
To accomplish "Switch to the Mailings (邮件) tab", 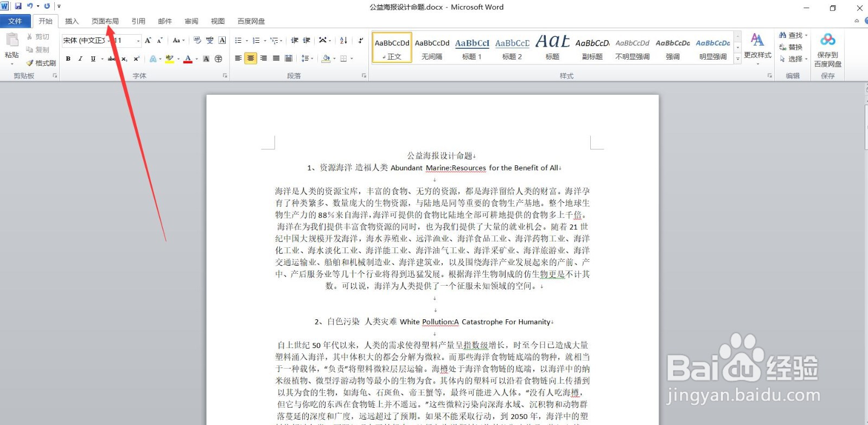I will pyautogui.click(x=165, y=21).
